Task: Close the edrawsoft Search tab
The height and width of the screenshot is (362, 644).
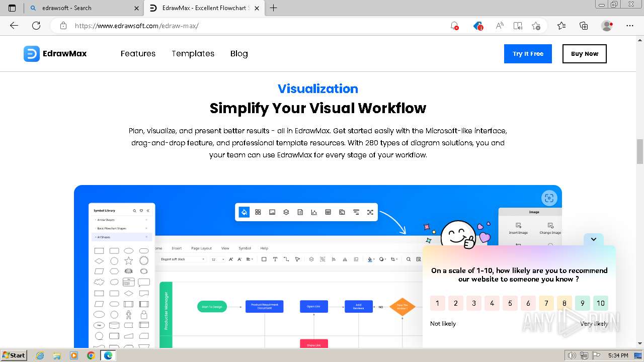Action: 137,8
